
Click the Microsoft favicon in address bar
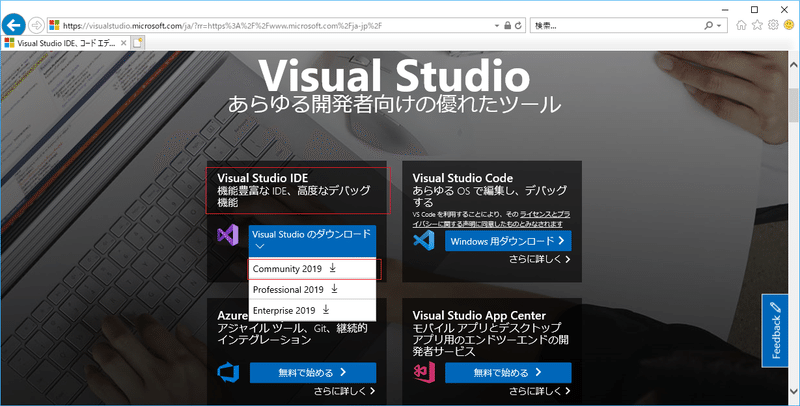coord(55,26)
